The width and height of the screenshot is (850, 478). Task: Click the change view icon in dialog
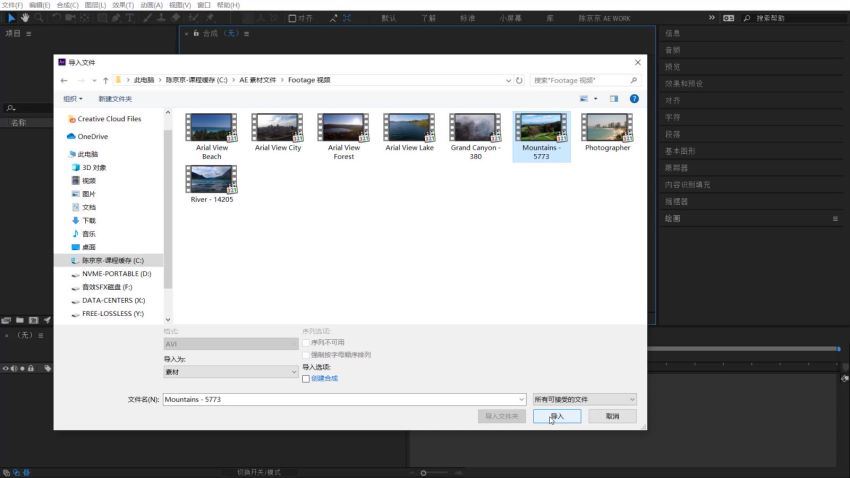click(x=584, y=99)
